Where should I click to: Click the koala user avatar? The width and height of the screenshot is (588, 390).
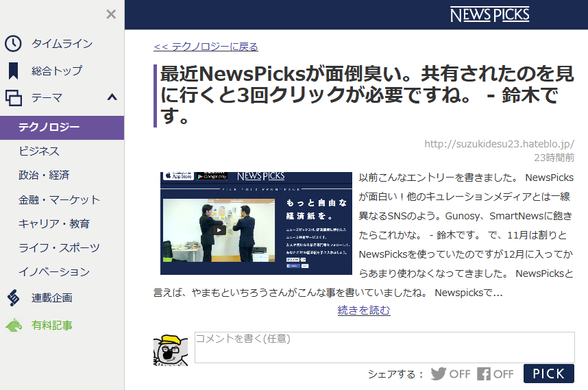point(171,350)
